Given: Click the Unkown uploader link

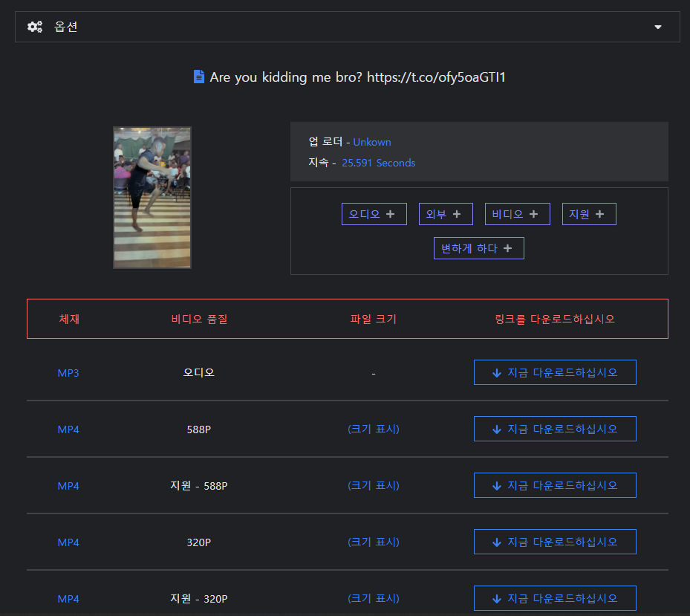Looking at the screenshot, I should point(372,142).
